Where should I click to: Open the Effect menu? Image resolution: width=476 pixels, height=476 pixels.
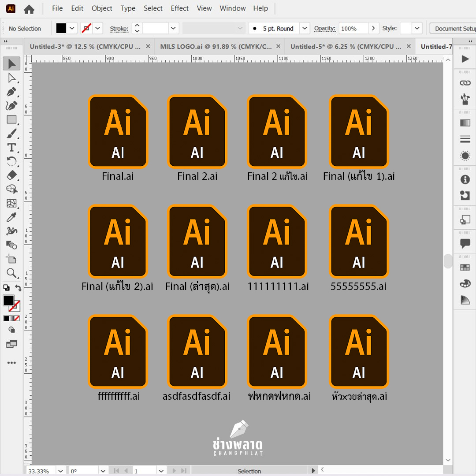coord(179,8)
